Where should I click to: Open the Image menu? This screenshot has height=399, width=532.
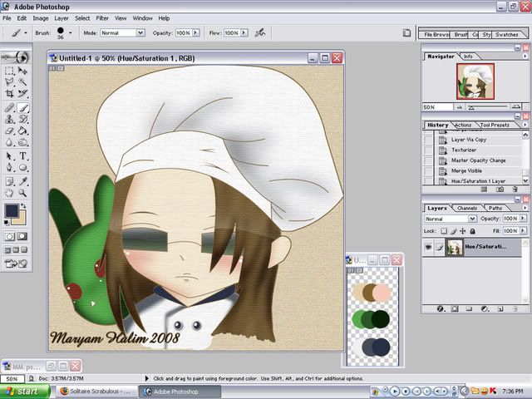41,18
